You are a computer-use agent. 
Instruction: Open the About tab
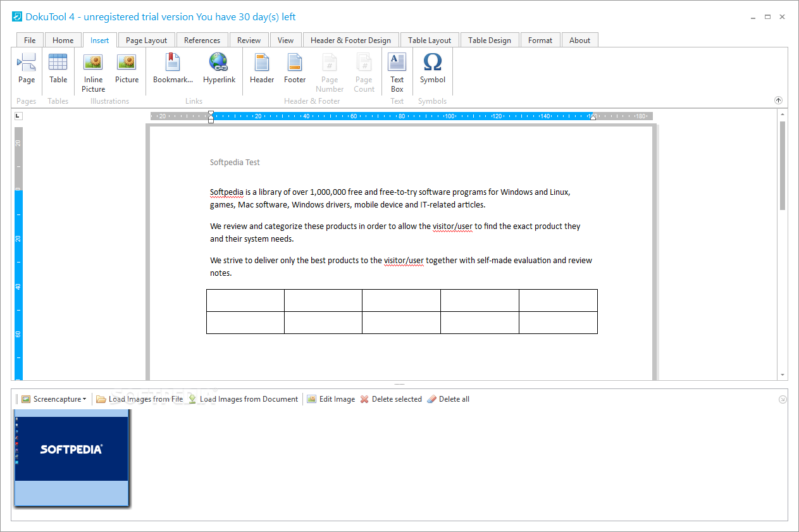pos(579,40)
